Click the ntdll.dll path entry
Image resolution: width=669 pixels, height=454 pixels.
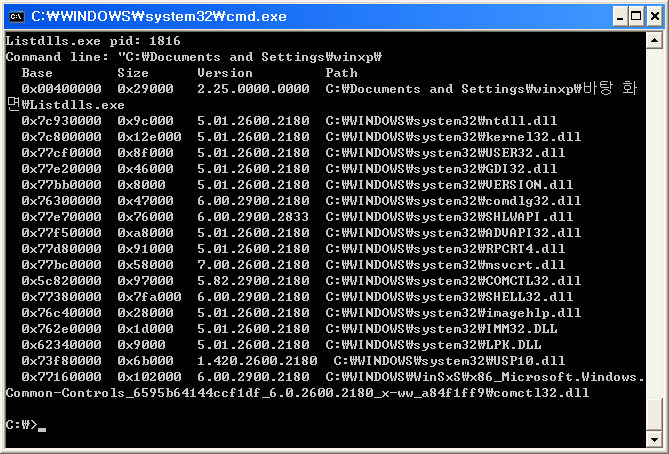pos(441,121)
